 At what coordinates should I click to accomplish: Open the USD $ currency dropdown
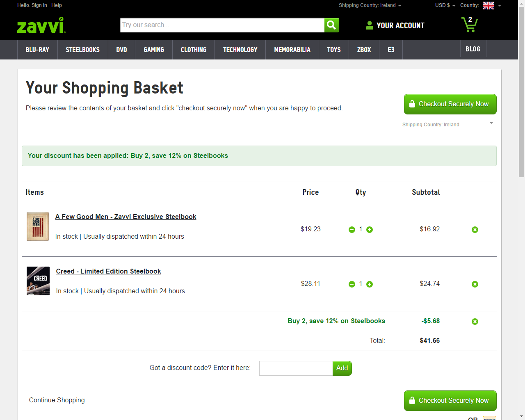click(445, 5)
